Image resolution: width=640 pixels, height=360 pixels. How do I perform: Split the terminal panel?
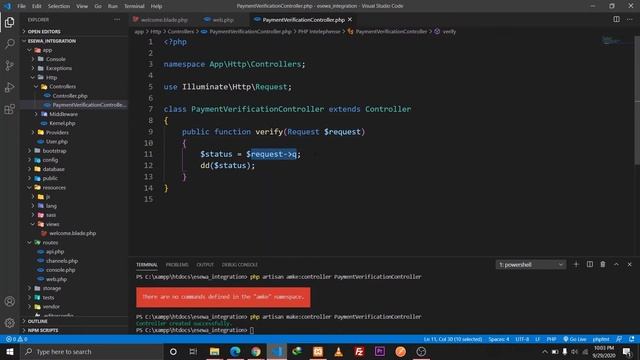(x=590, y=264)
